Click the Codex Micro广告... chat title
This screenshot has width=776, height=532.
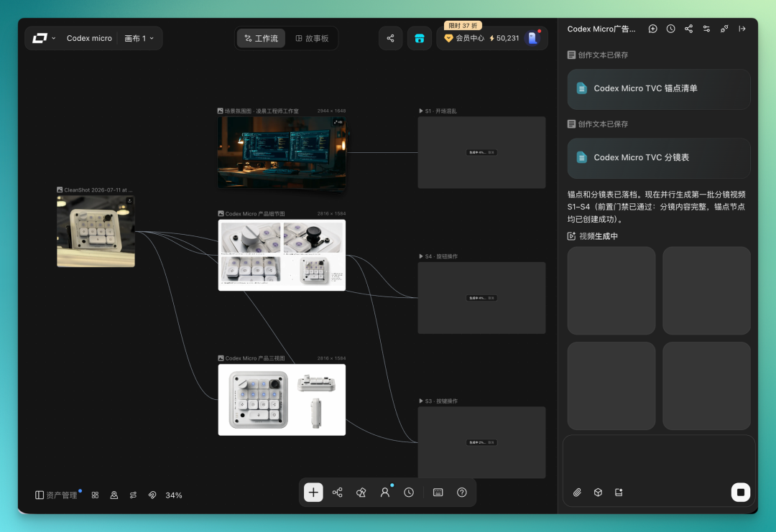coord(601,29)
